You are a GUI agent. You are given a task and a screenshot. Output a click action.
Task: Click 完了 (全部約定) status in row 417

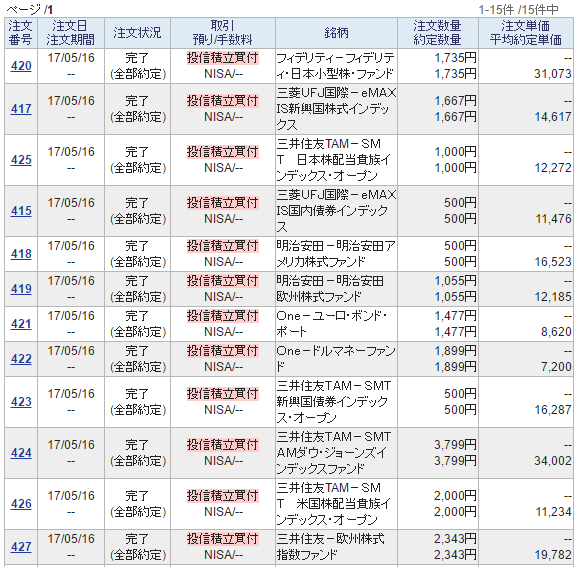137,109
